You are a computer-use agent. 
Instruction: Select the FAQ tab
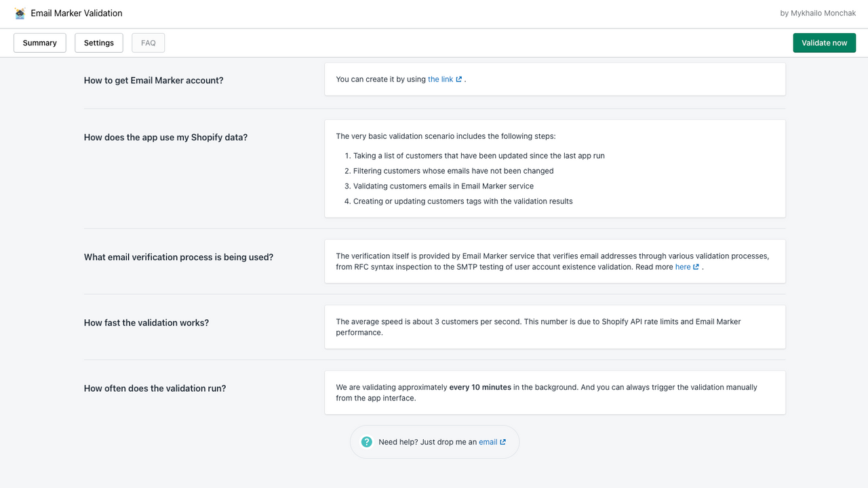click(149, 43)
